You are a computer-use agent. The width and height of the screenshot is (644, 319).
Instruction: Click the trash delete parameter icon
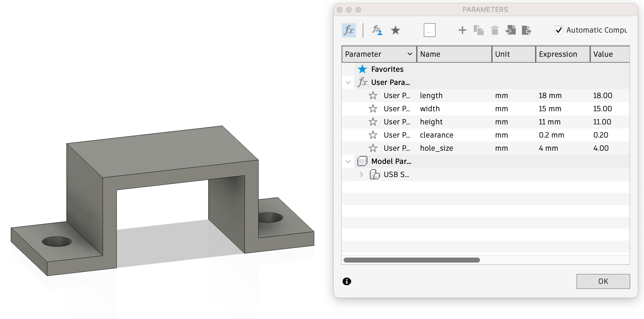(x=495, y=30)
